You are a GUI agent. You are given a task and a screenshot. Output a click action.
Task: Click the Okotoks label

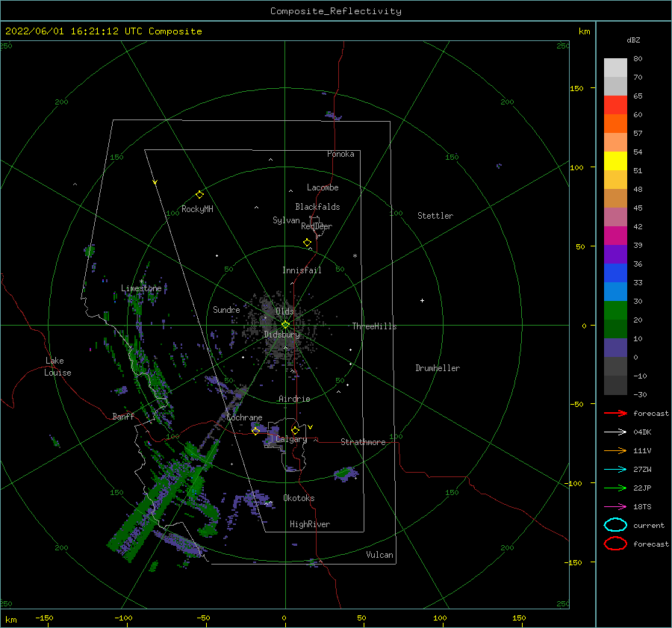299,498
